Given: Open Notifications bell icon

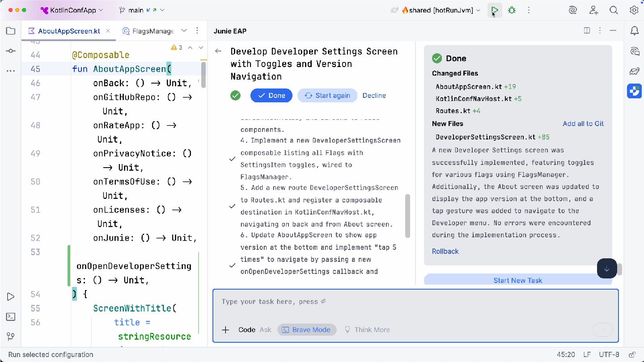Looking at the screenshot, I should (634, 31).
